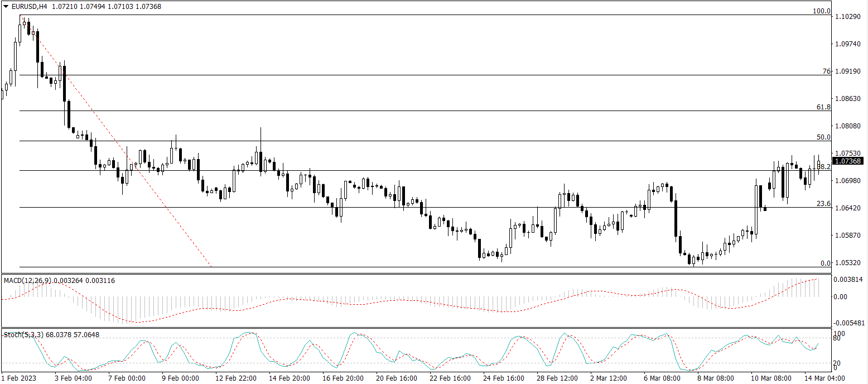Click the Stochastic 80 level marker
The width and height of the screenshot is (868, 384).
[x=837, y=338]
